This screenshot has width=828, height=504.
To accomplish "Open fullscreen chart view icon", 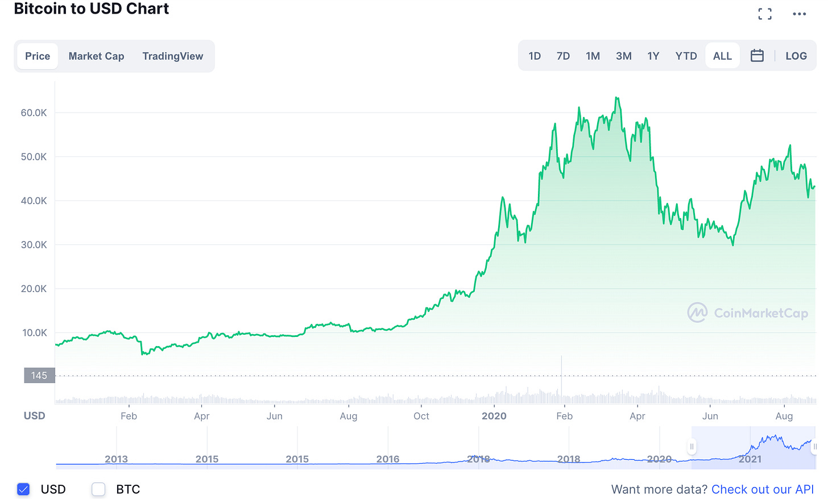I will coord(765,14).
